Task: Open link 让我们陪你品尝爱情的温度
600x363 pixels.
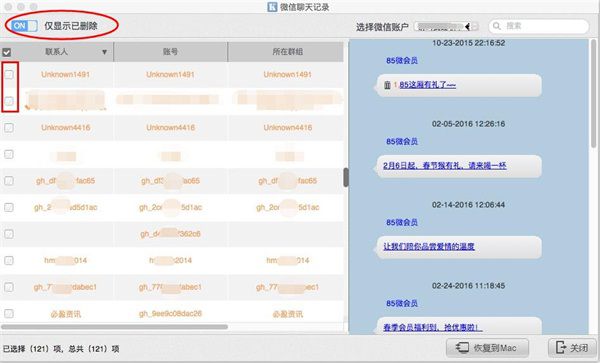Action: click(429, 247)
